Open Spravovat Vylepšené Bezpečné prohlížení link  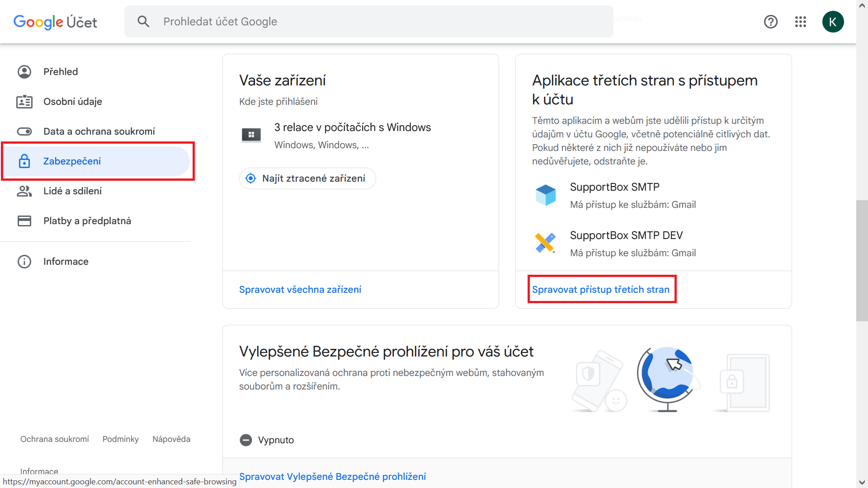point(333,477)
